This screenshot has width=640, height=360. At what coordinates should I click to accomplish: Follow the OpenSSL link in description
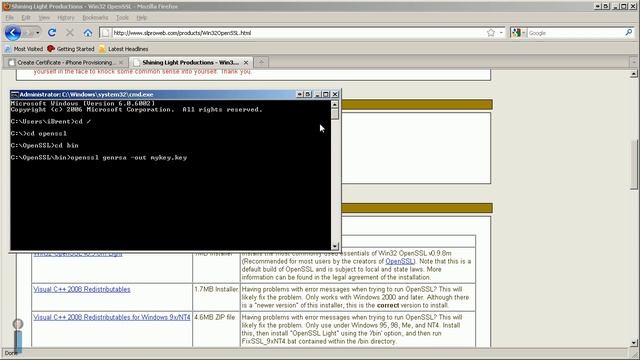pos(399,261)
